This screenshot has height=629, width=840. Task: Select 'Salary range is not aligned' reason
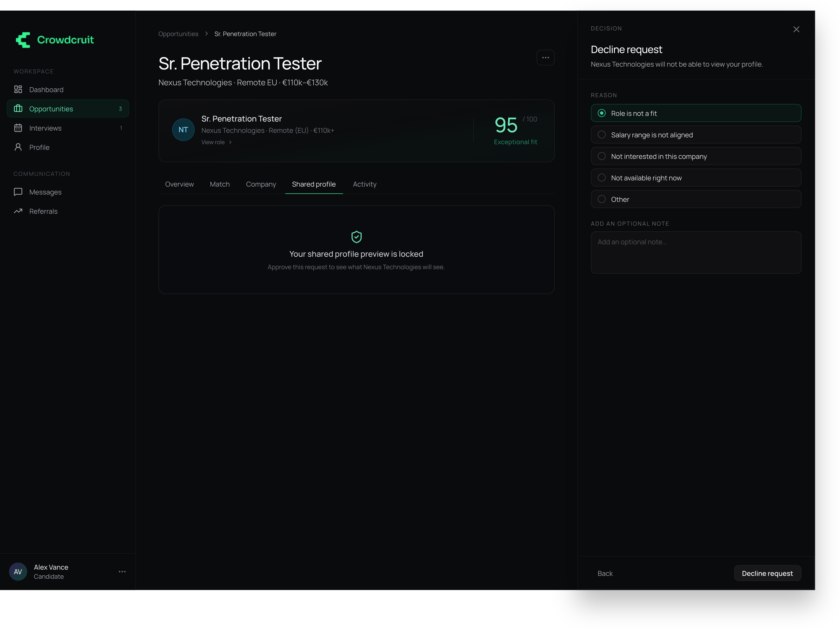point(696,135)
